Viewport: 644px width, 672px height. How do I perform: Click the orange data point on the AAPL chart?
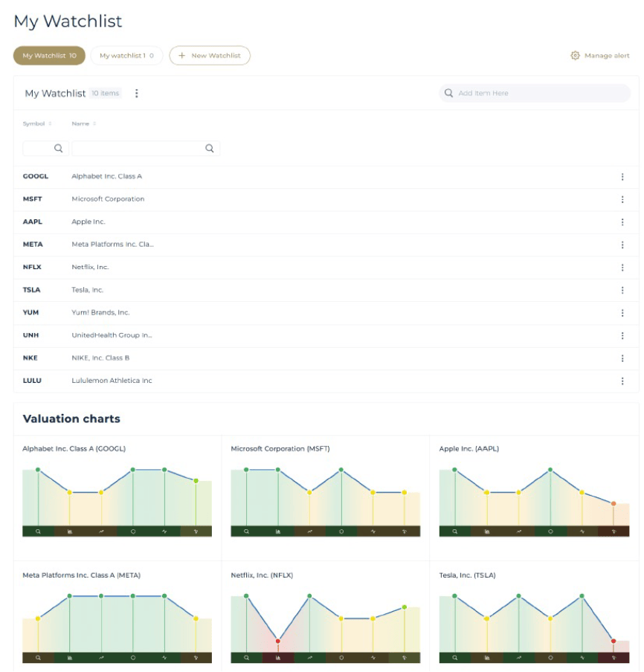614,503
